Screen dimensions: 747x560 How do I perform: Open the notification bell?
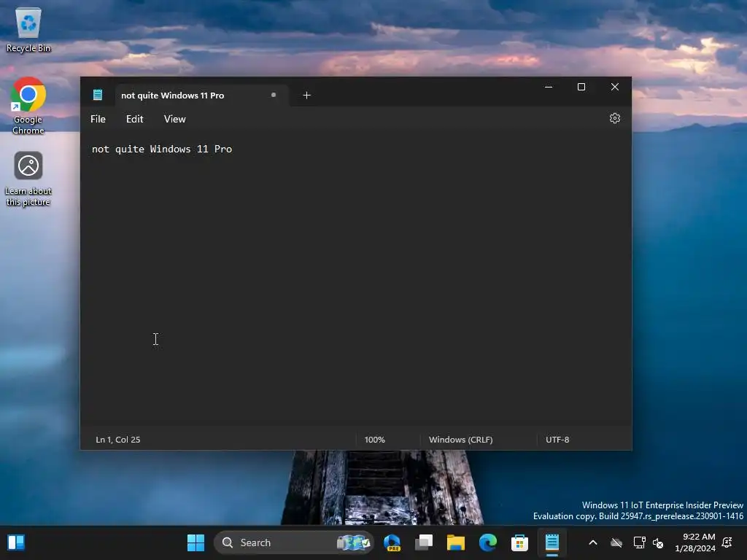click(727, 542)
